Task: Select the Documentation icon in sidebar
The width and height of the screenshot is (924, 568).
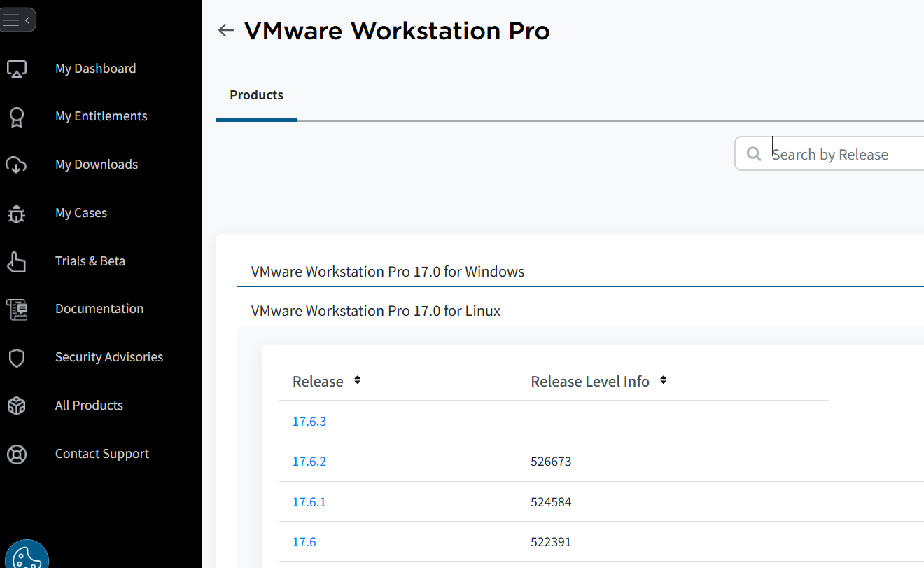Action: coord(17,310)
